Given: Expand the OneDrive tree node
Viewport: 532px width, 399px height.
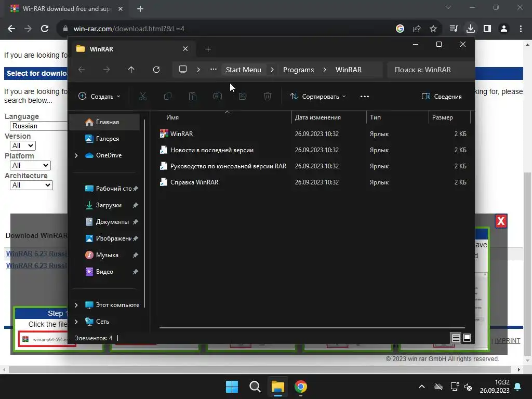Looking at the screenshot, I should (x=76, y=155).
